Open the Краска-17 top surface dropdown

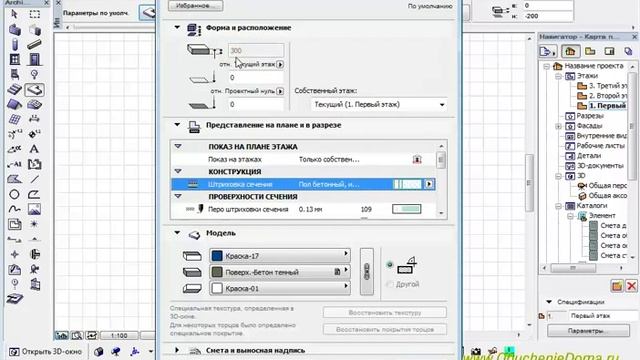(280, 256)
